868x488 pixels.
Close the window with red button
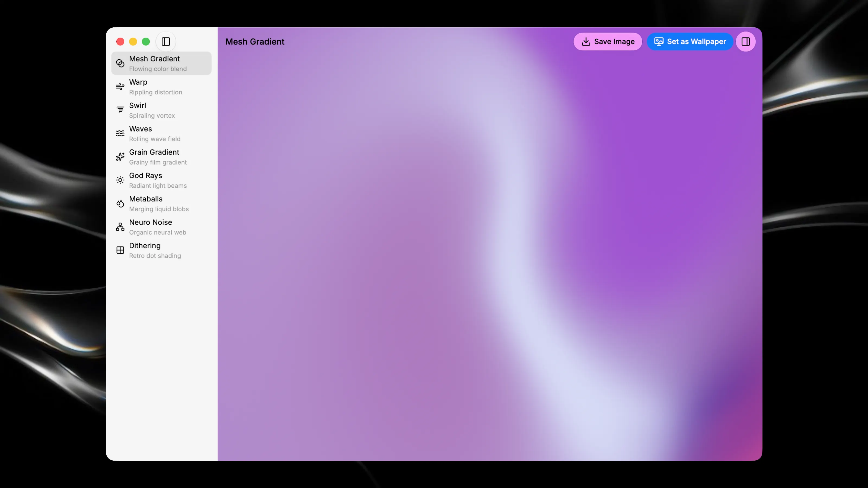(120, 42)
